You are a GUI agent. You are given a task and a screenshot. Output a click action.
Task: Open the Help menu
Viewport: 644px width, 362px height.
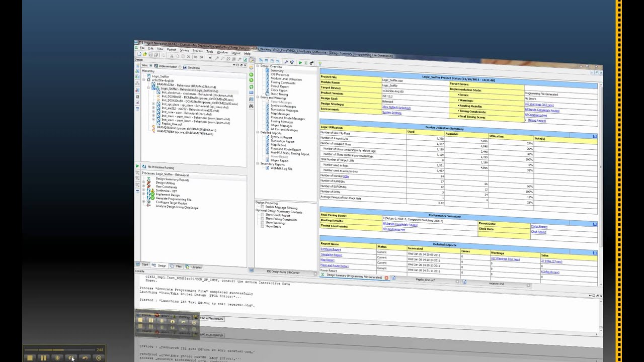click(x=248, y=54)
